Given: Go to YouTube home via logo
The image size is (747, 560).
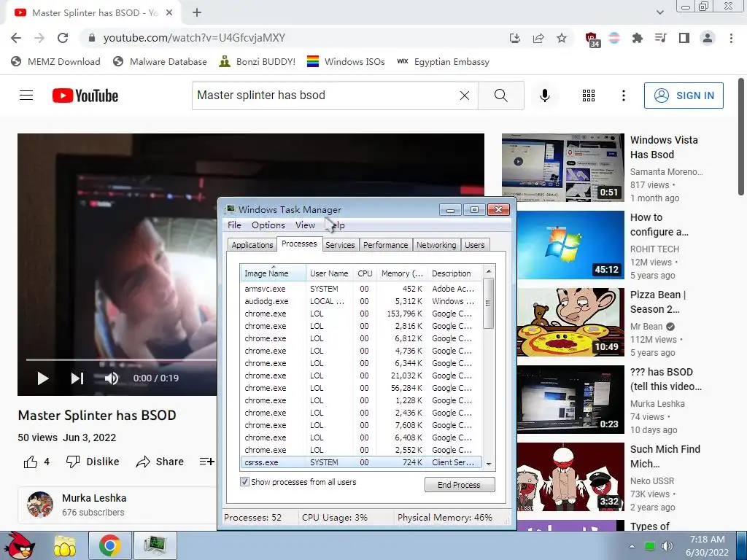Looking at the screenshot, I should pos(85,96).
